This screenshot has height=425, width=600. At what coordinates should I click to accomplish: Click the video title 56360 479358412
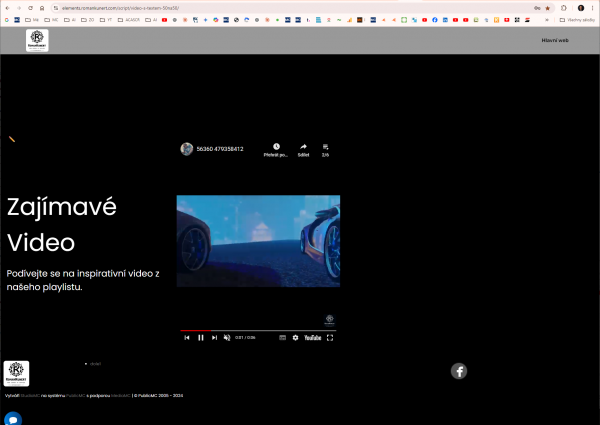point(220,149)
